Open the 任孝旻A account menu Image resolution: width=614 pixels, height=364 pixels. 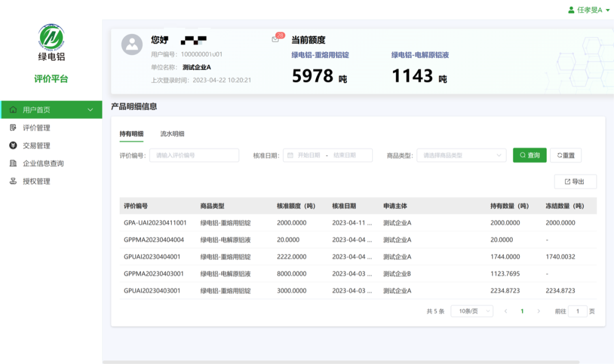586,10
